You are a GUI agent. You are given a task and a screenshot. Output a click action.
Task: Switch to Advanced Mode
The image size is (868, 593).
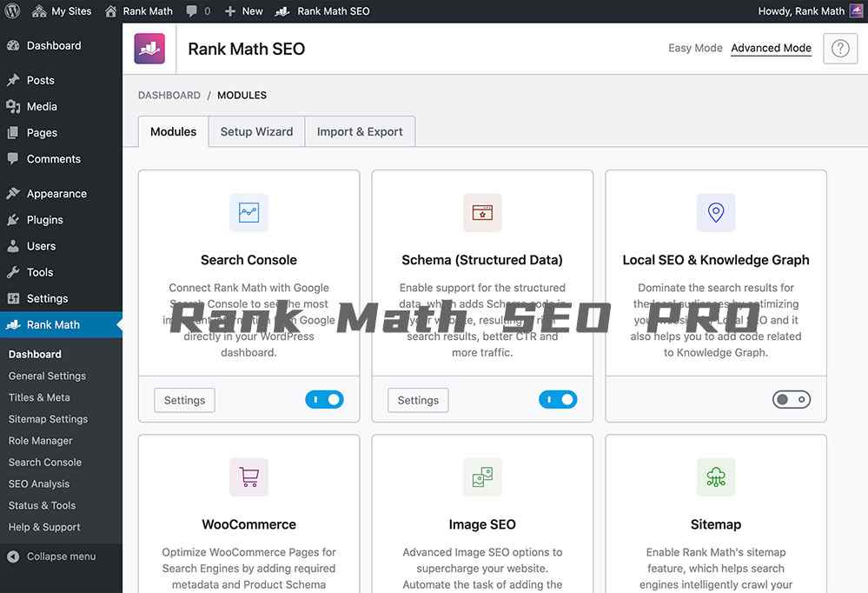pos(772,48)
